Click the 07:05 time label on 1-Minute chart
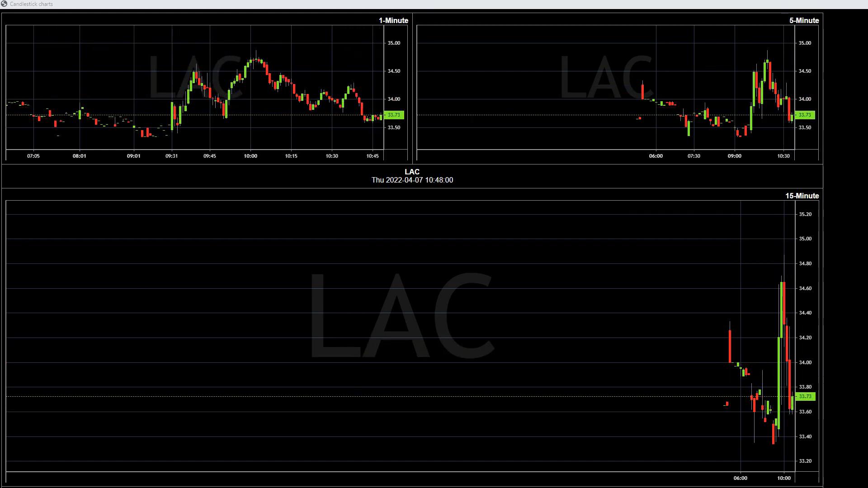Image resolution: width=868 pixels, height=488 pixels. pyautogui.click(x=33, y=156)
